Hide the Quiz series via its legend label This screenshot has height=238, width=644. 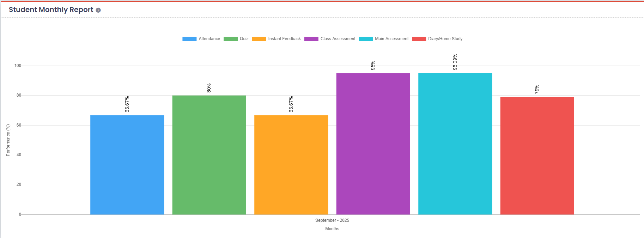coord(244,39)
